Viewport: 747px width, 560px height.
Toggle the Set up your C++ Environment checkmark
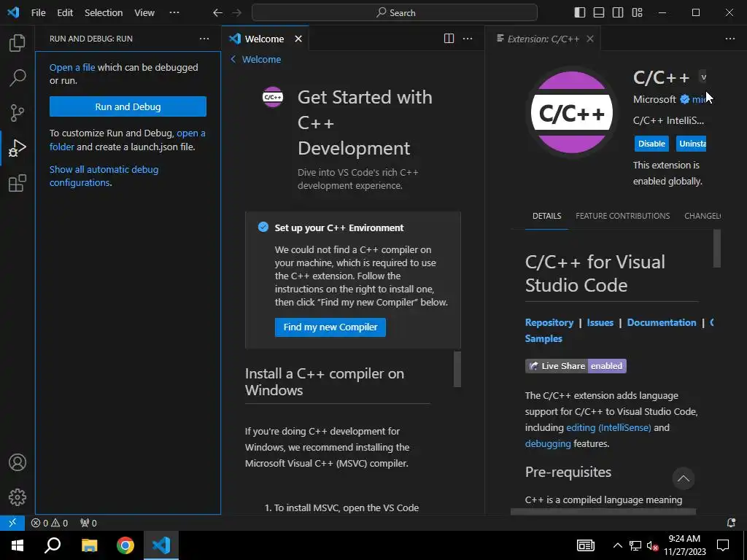pyautogui.click(x=263, y=227)
